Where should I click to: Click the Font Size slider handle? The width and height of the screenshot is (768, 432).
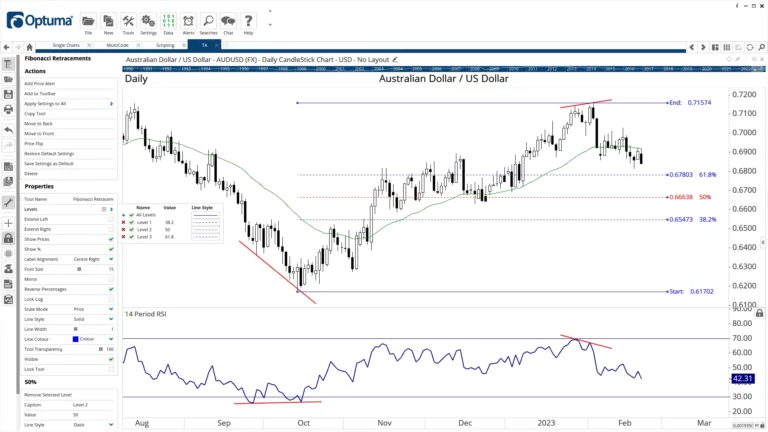tap(79, 269)
